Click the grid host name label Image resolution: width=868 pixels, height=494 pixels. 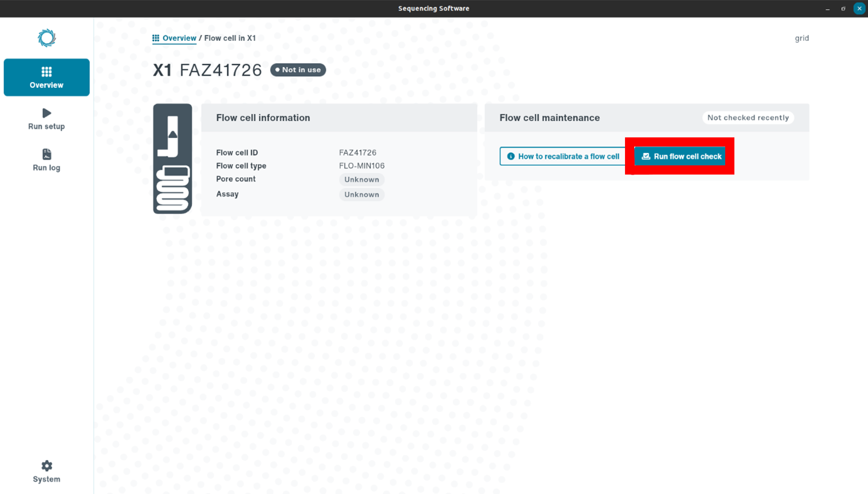tap(802, 38)
